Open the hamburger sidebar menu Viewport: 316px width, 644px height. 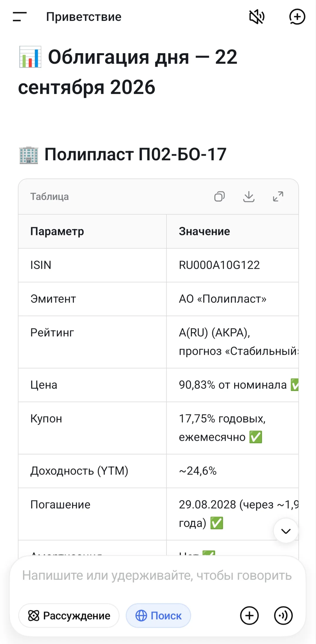20,17
